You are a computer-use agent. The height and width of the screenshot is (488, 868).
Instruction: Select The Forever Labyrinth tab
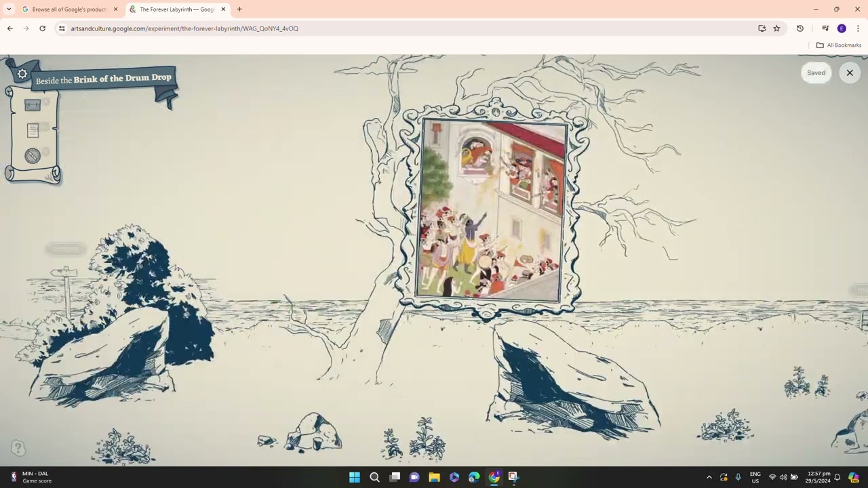coord(176,9)
